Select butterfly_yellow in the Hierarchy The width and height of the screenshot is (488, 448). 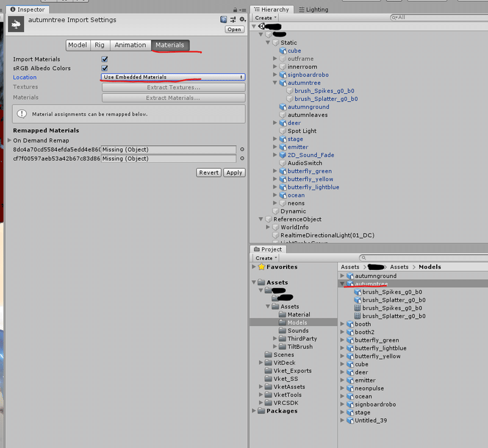[310, 179]
